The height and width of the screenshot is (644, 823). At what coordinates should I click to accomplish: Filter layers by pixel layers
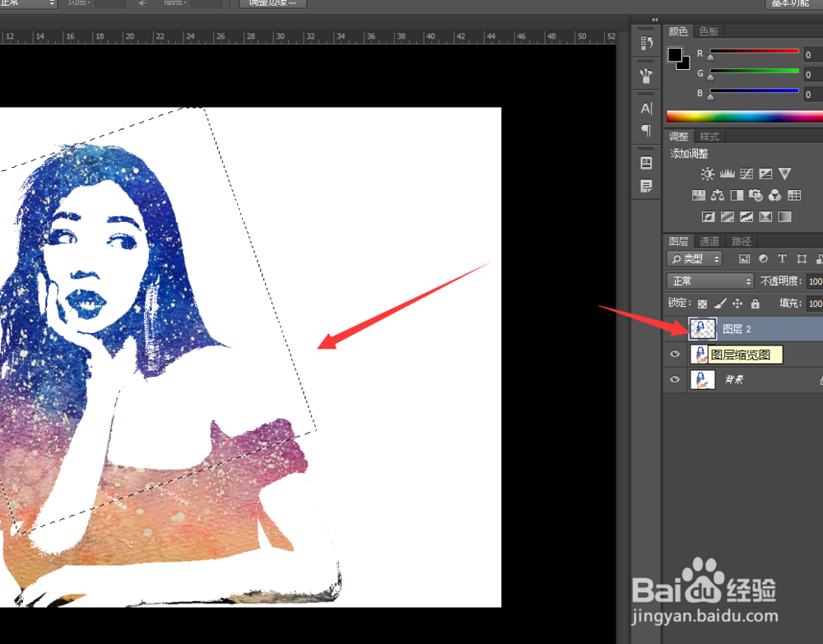click(x=744, y=258)
